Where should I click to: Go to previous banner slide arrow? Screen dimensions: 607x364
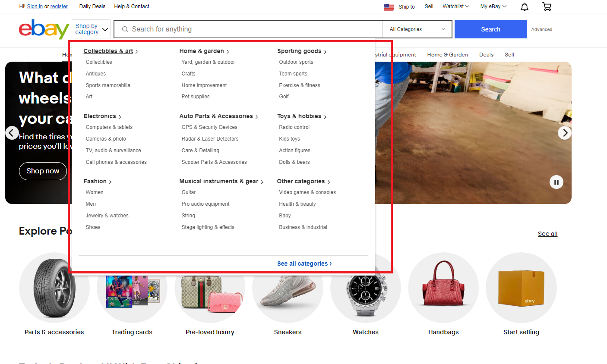point(12,133)
